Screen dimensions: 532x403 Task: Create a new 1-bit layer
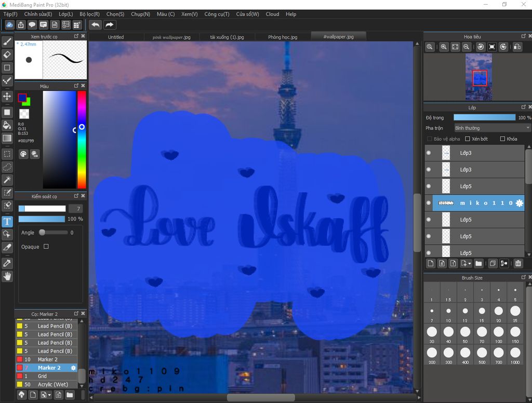point(453,264)
